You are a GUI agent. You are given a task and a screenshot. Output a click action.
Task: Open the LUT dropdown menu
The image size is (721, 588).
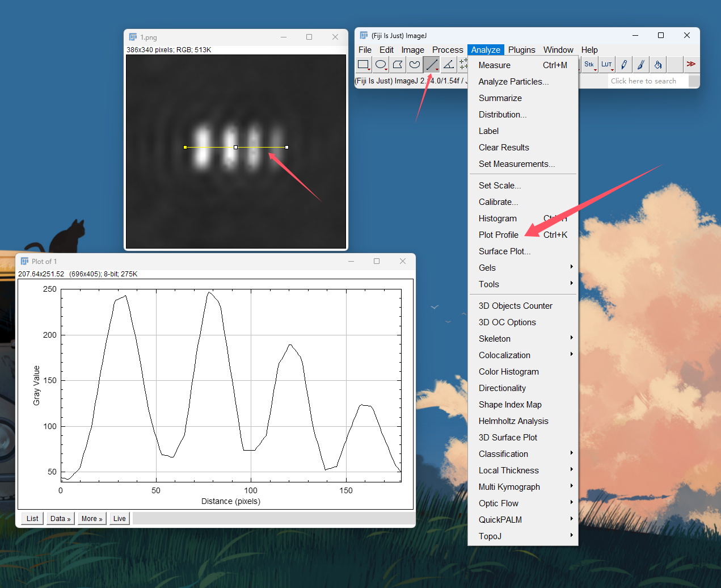(x=607, y=65)
